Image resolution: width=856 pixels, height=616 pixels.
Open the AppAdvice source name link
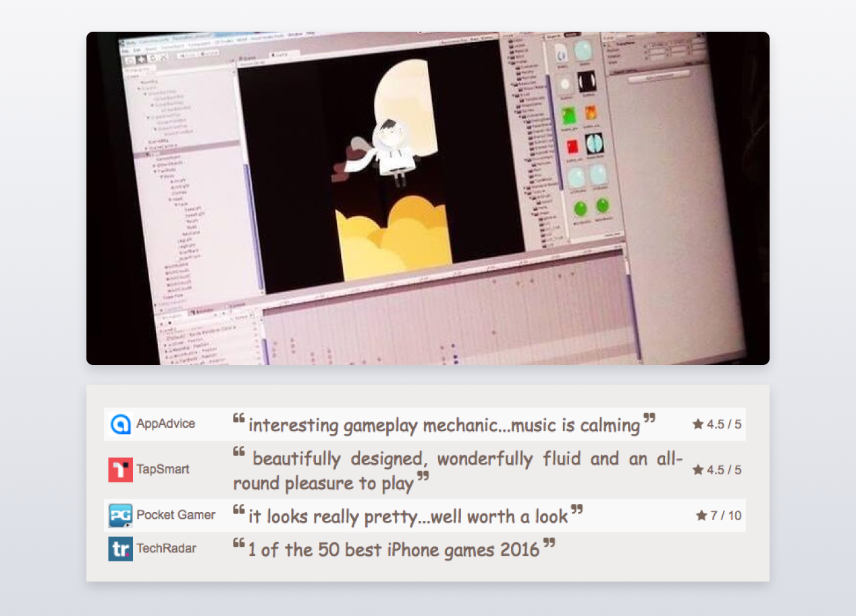point(165,424)
